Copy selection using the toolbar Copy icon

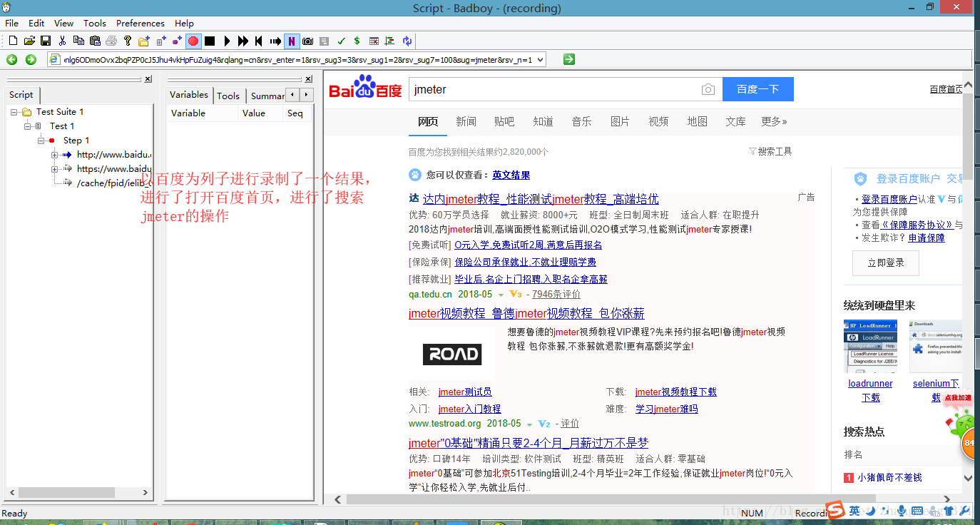[78, 41]
